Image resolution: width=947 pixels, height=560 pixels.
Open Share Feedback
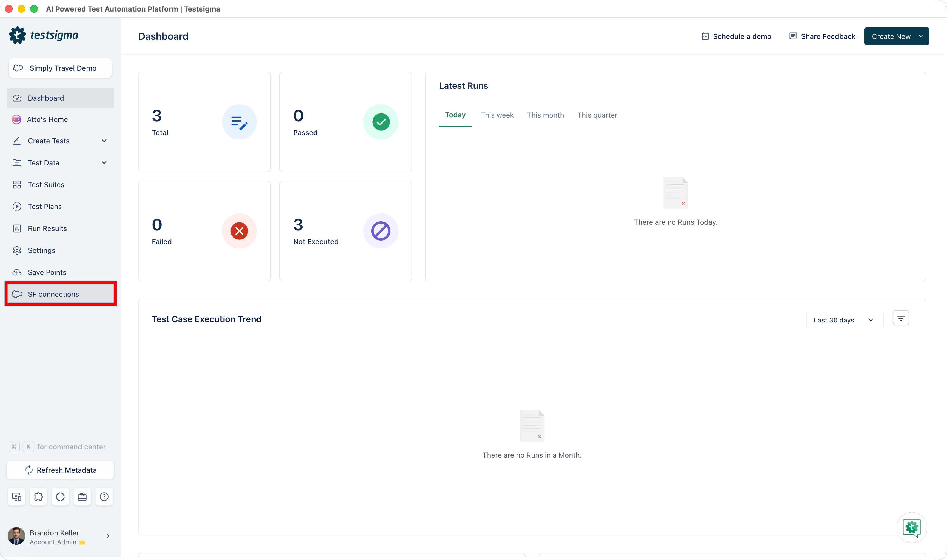822,36
